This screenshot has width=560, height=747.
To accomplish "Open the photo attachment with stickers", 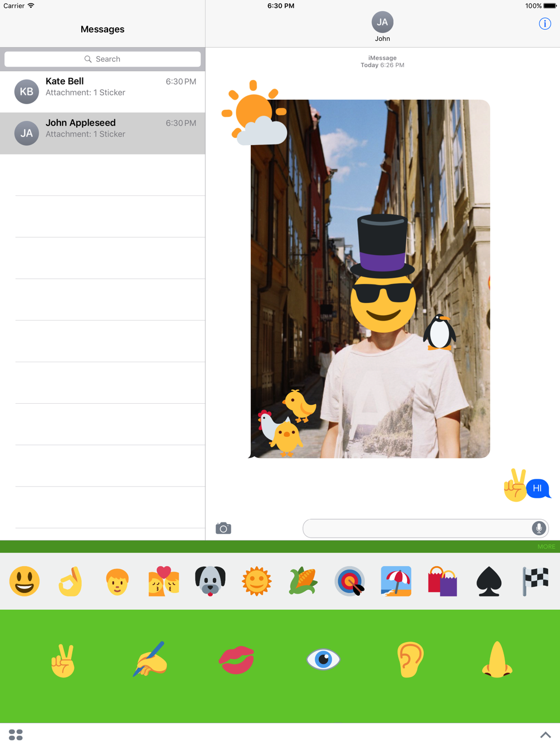I will 370,279.
